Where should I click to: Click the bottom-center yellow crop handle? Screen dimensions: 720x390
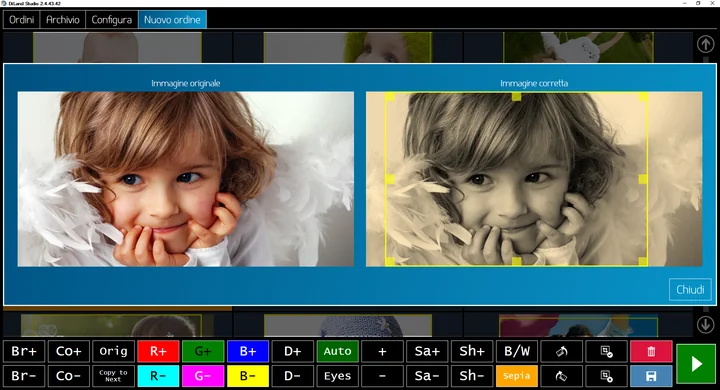(x=516, y=261)
